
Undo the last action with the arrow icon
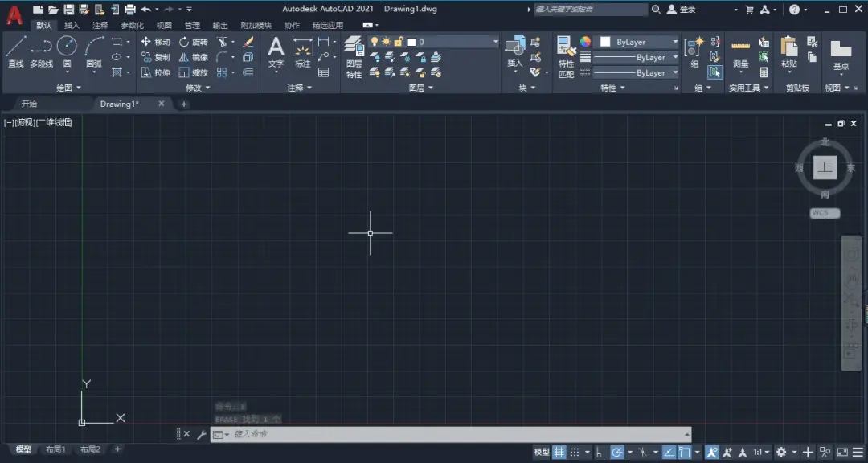coord(146,10)
